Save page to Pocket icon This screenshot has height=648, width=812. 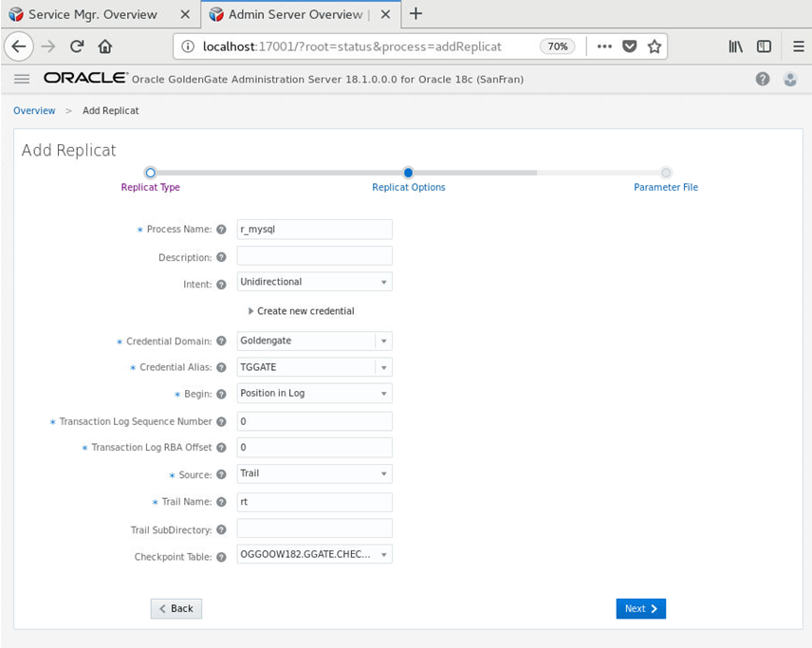[x=629, y=46]
